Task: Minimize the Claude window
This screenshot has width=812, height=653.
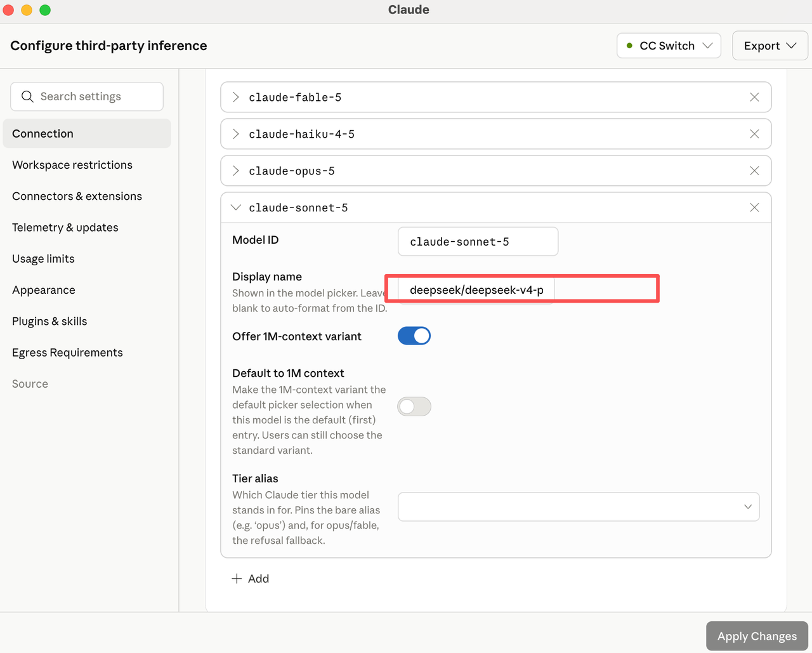Action: [x=27, y=10]
